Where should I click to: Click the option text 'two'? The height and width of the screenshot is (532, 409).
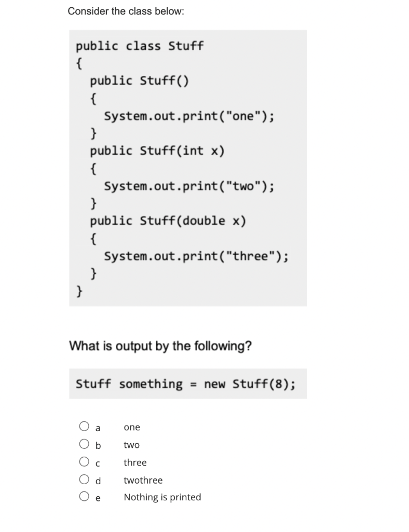pyautogui.click(x=131, y=444)
